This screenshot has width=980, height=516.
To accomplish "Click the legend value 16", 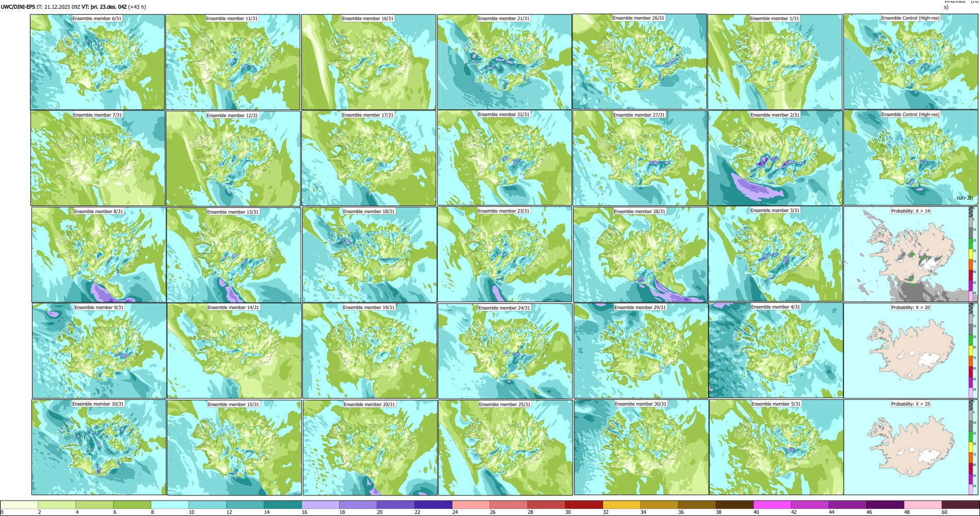I will click(304, 512).
